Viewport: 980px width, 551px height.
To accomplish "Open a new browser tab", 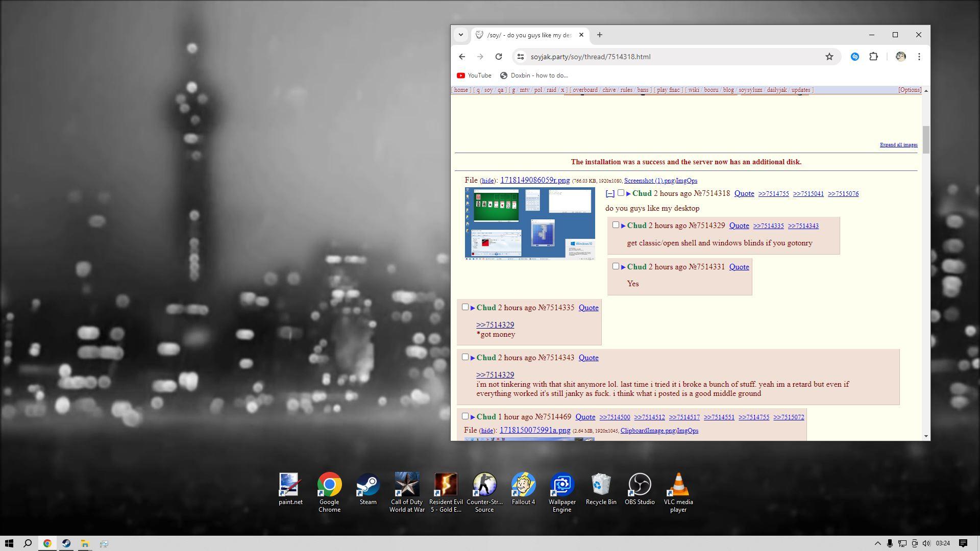I will 600,35.
